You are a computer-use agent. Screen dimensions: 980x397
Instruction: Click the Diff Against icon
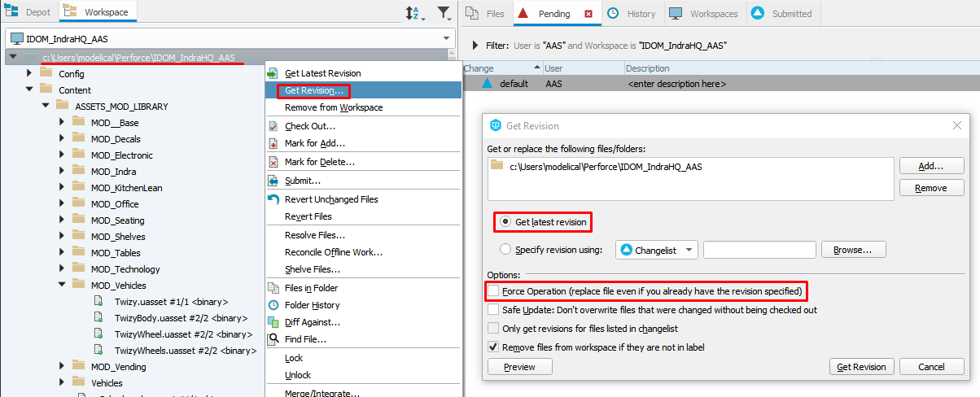click(273, 322)
